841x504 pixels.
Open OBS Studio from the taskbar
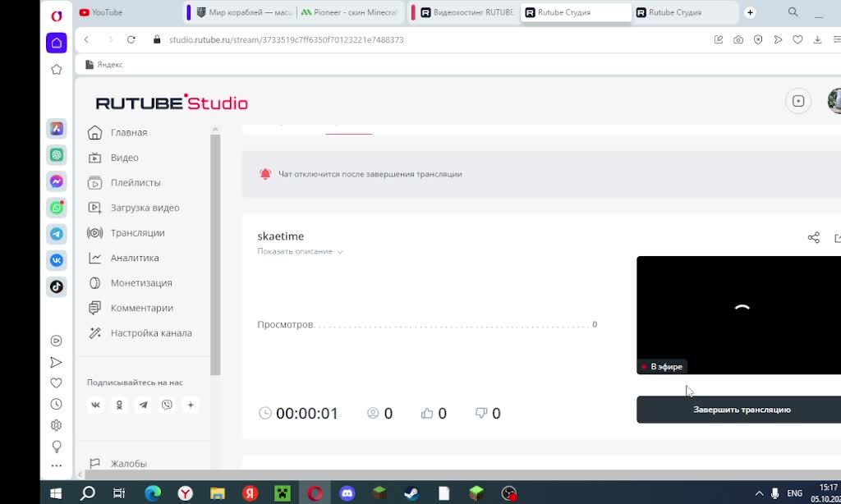508,493
